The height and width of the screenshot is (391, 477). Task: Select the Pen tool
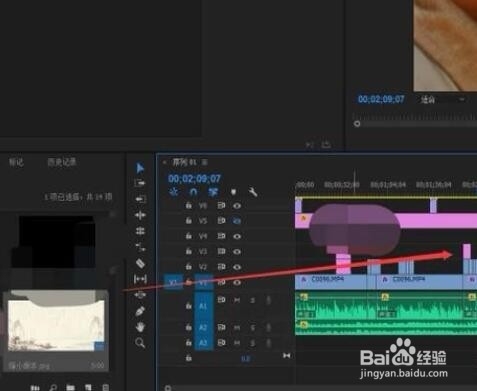140,311
